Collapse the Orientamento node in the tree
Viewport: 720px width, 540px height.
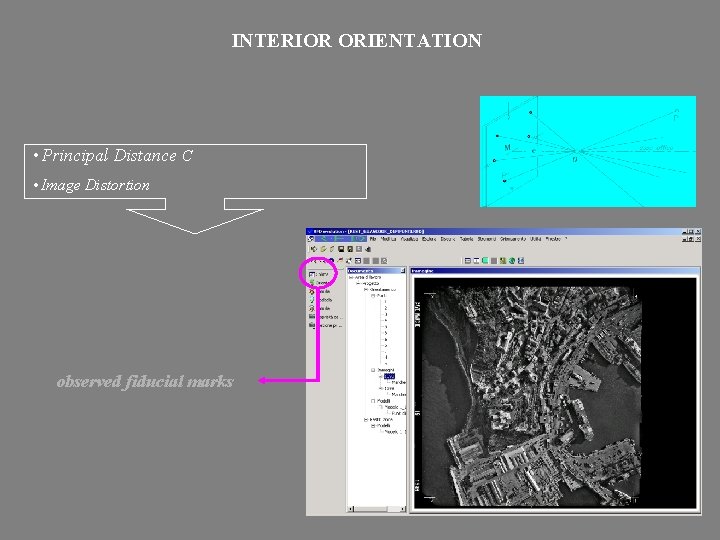(x=366, y=290)
